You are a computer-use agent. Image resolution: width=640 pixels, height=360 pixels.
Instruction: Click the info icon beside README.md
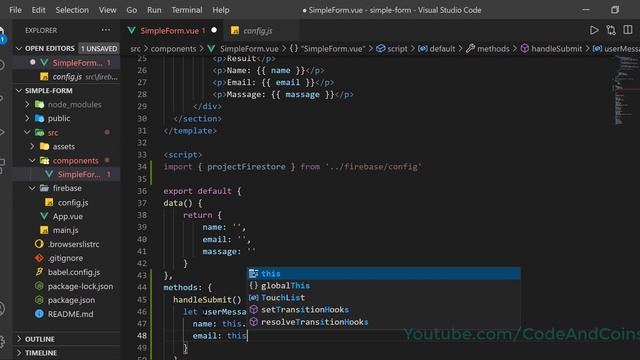click(x=39, y=314)
